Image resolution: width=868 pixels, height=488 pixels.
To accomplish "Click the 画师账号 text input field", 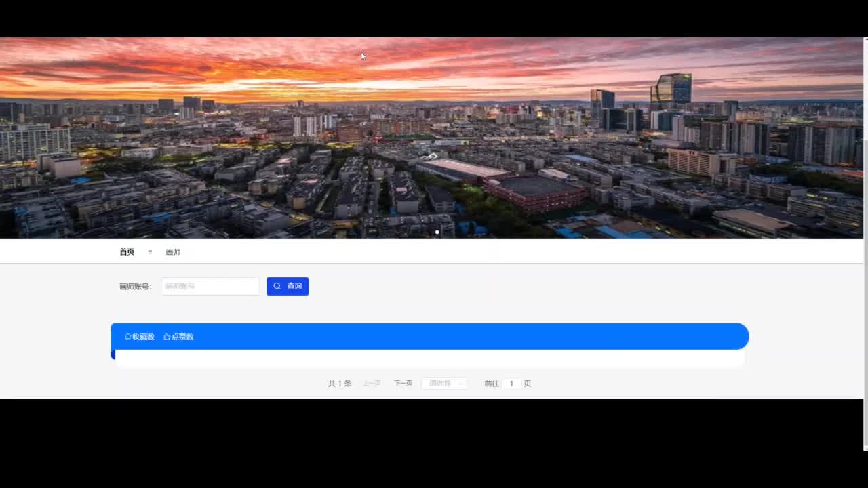I will pos(210,286).
